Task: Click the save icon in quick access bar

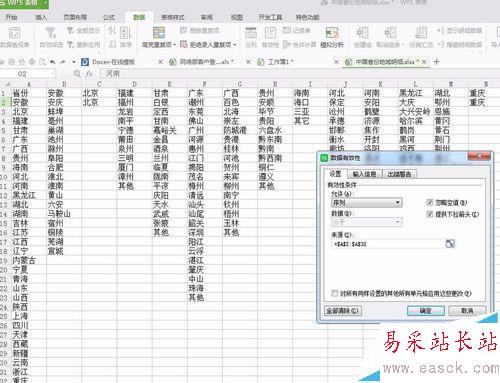Action: tap(12, 62)
